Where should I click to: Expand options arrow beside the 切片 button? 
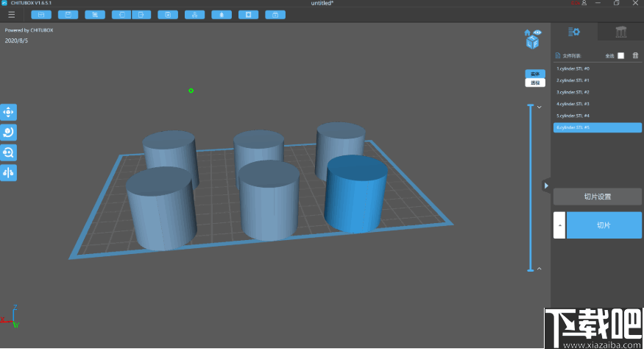click(x=559, y=225)
